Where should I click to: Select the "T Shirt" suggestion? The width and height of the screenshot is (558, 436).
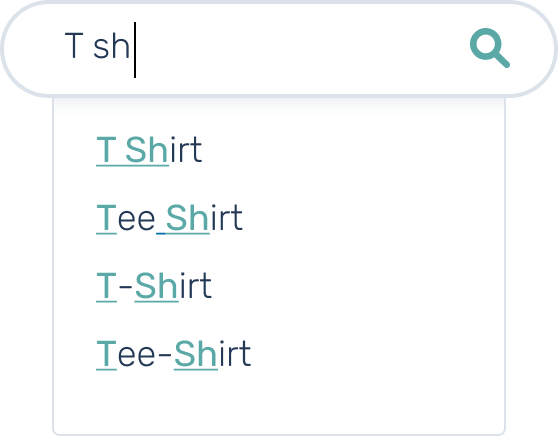[149, 149]
